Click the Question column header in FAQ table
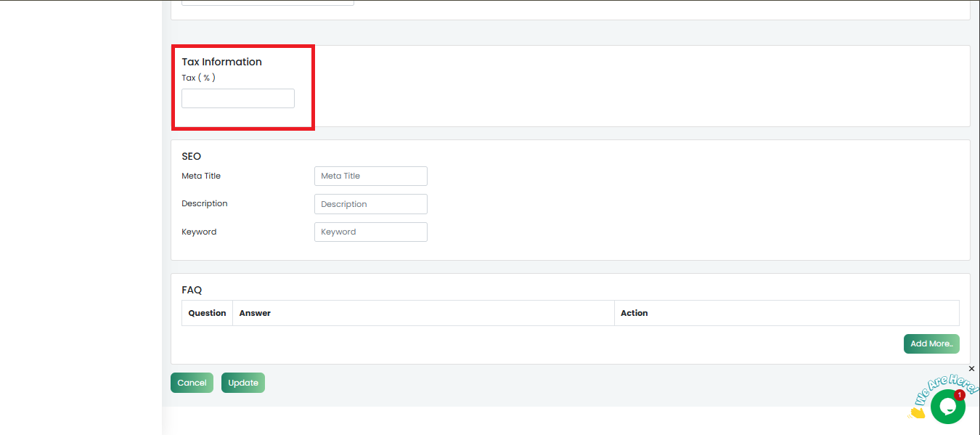Viewport: 980px width, 435px height. 207,313
